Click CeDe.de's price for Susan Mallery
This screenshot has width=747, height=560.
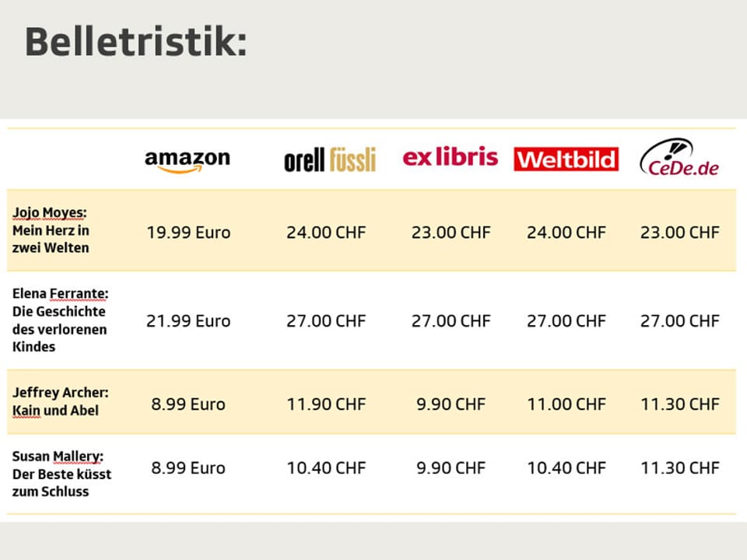tap(679, 468)
